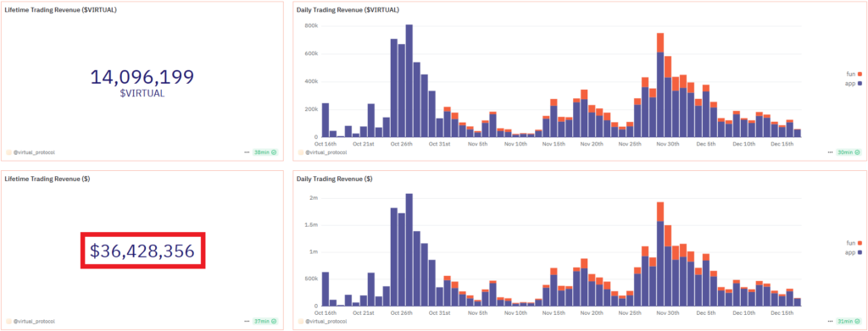868x331 pixels.
Task: Click the 30min refresh status badge
Action: pos(848,152)
